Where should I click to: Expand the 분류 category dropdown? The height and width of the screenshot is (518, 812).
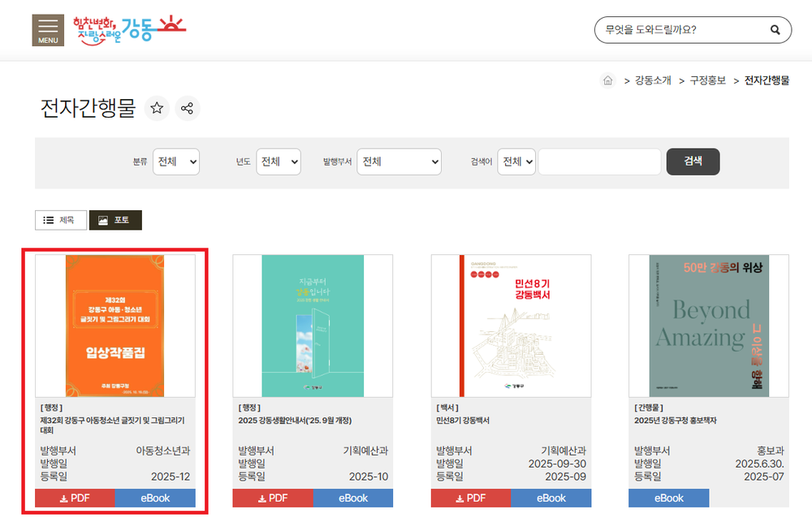(x=176, y=162)
